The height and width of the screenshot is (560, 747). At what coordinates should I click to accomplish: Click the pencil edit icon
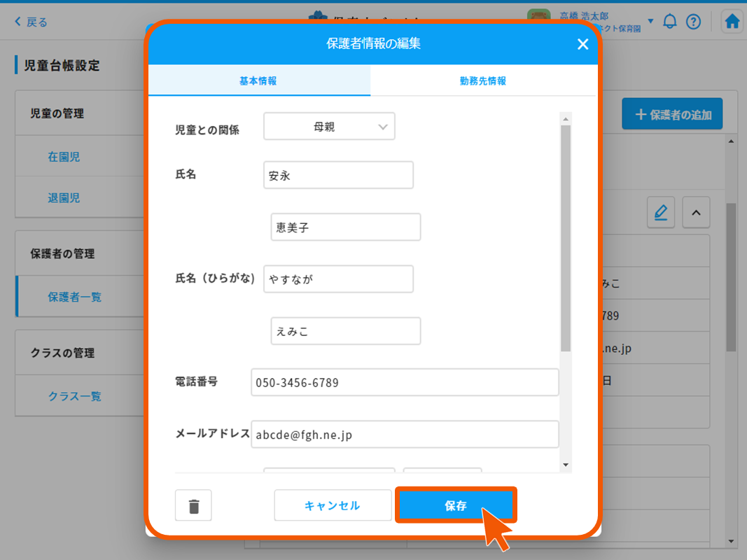660,213
